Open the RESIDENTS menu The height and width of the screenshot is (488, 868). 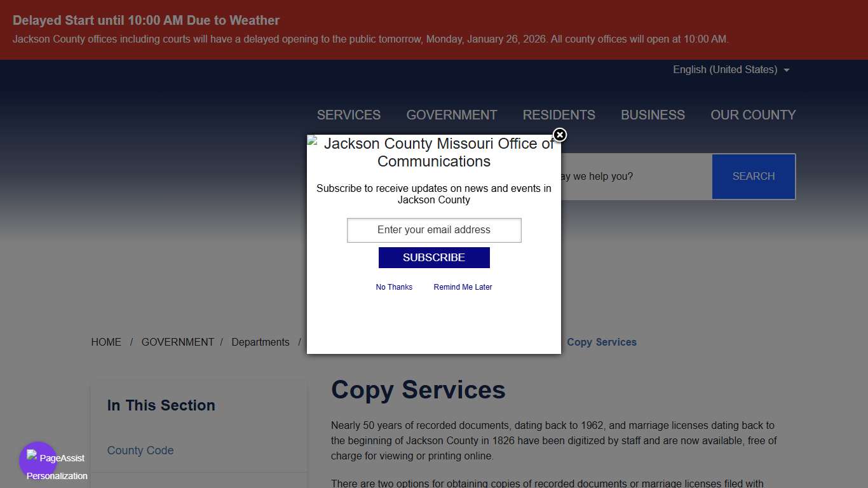click(x=559, y=114)
